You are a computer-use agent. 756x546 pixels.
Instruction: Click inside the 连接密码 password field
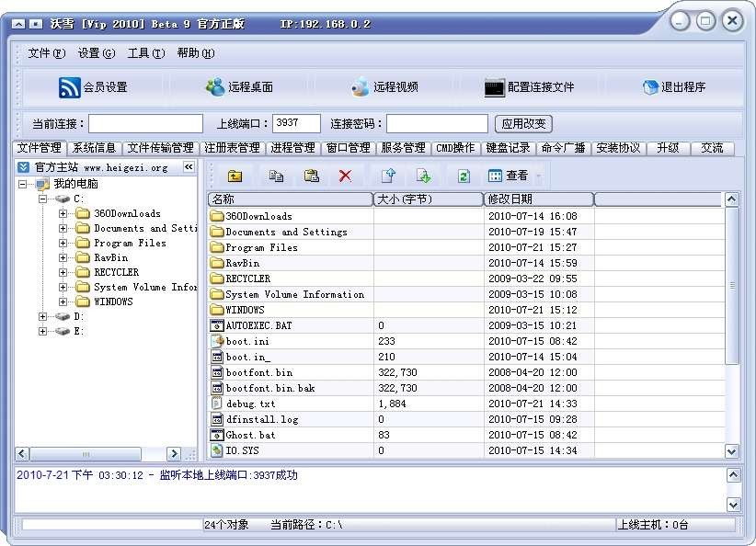439,122
